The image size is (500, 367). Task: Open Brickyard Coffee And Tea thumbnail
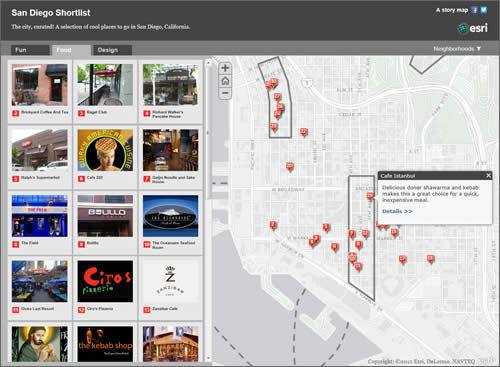(x=40, y=85)
